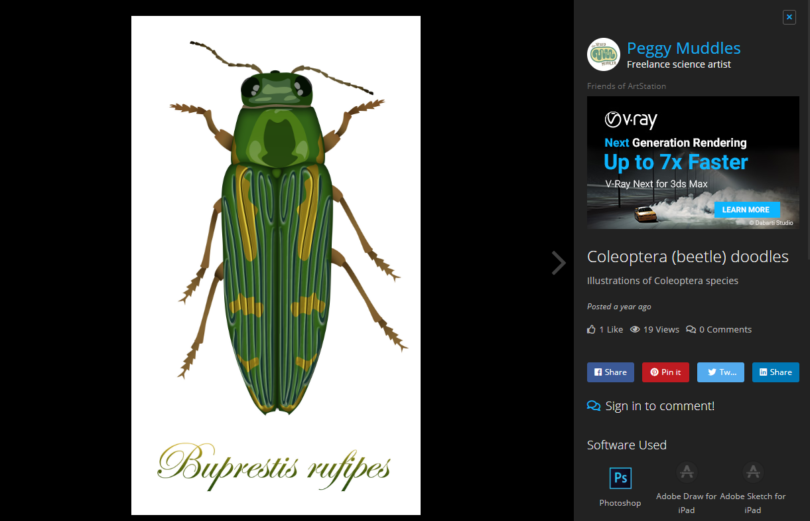Click the V-Ray advertisement banner
810x521 pixels.
(x=692, y=162)
